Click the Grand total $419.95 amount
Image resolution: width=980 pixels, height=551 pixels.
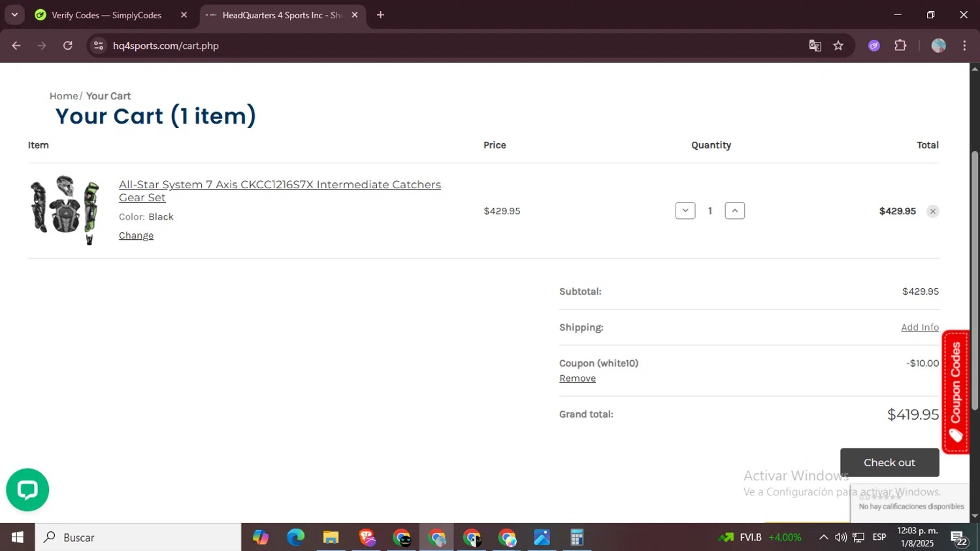click(913, 414)
